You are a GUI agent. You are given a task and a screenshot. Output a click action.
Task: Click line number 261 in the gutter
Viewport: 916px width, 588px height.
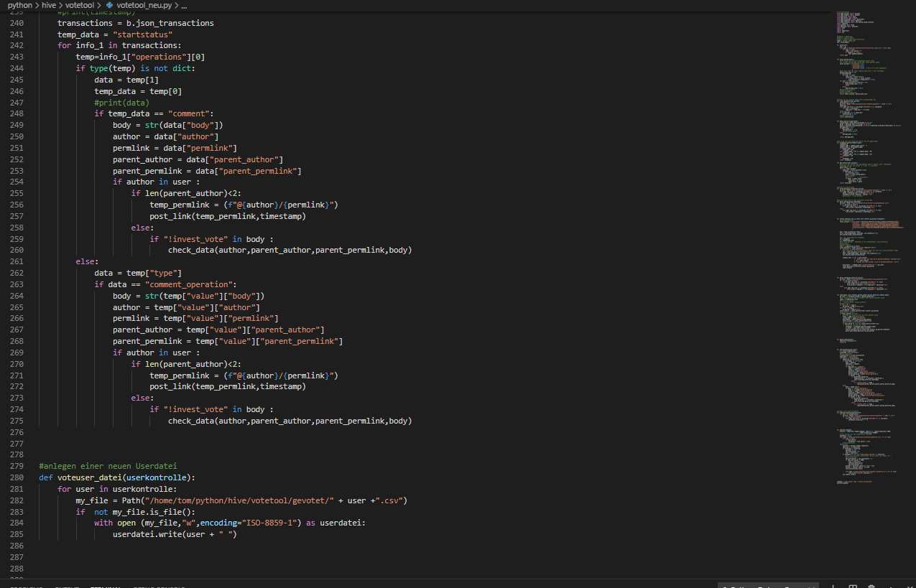click(16, 261)
